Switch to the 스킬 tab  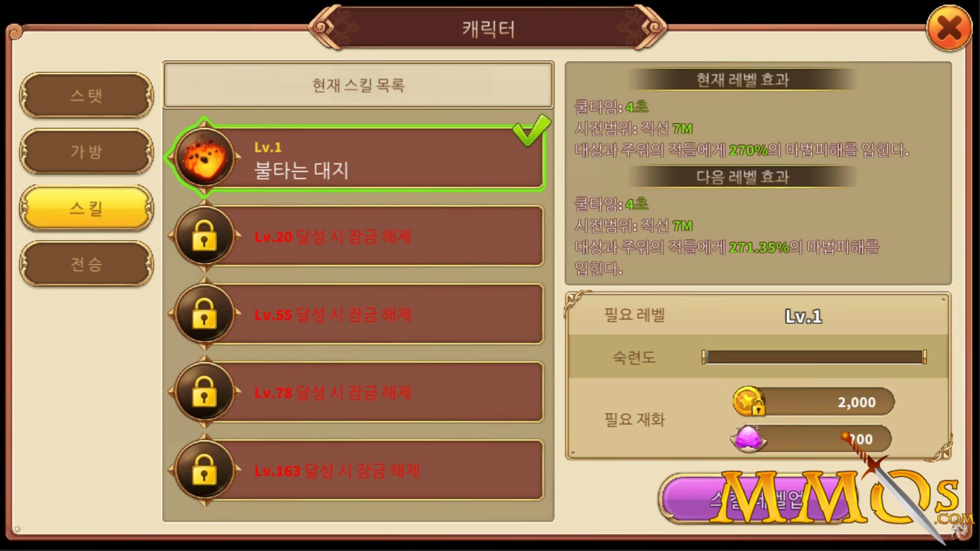86,208
